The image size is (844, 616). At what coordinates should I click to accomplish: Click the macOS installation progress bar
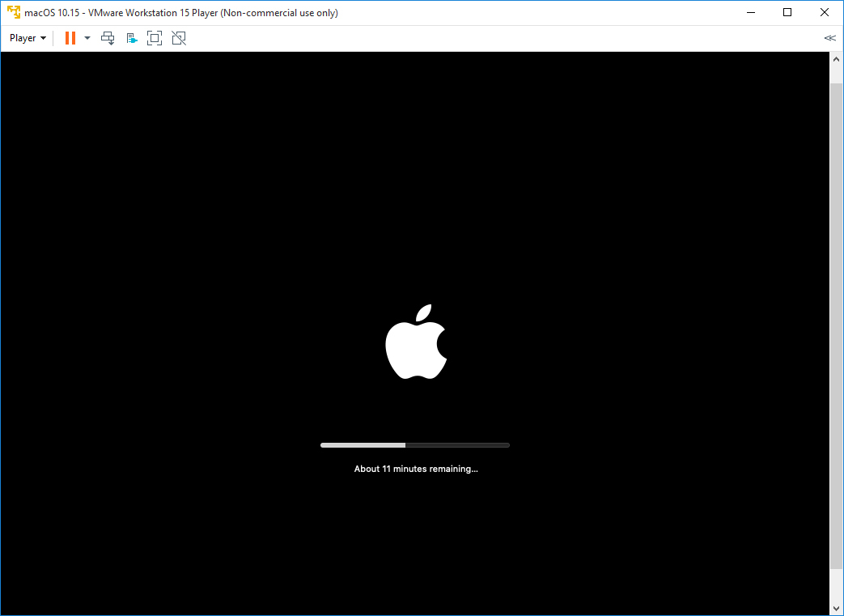click(415, 444)
